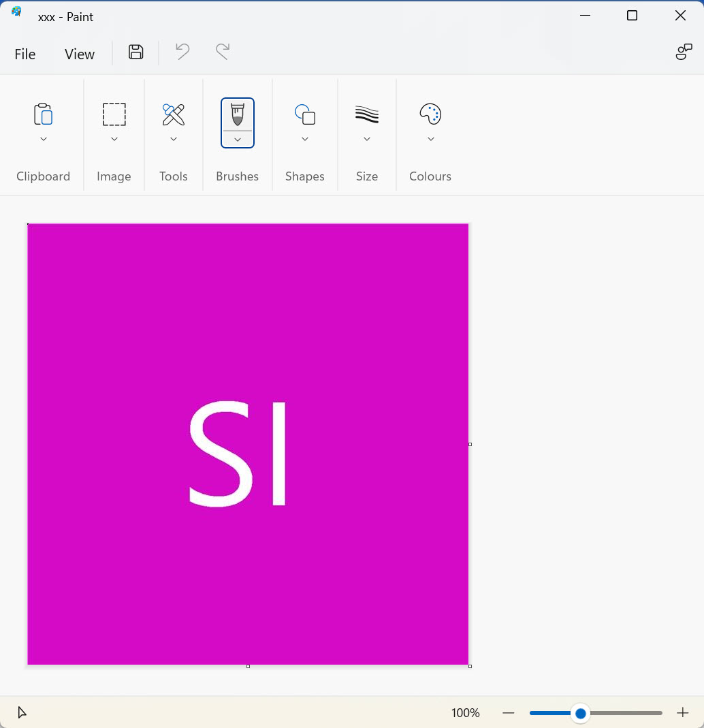Expand the Tools dropdown chevron

tap(174, 139)
